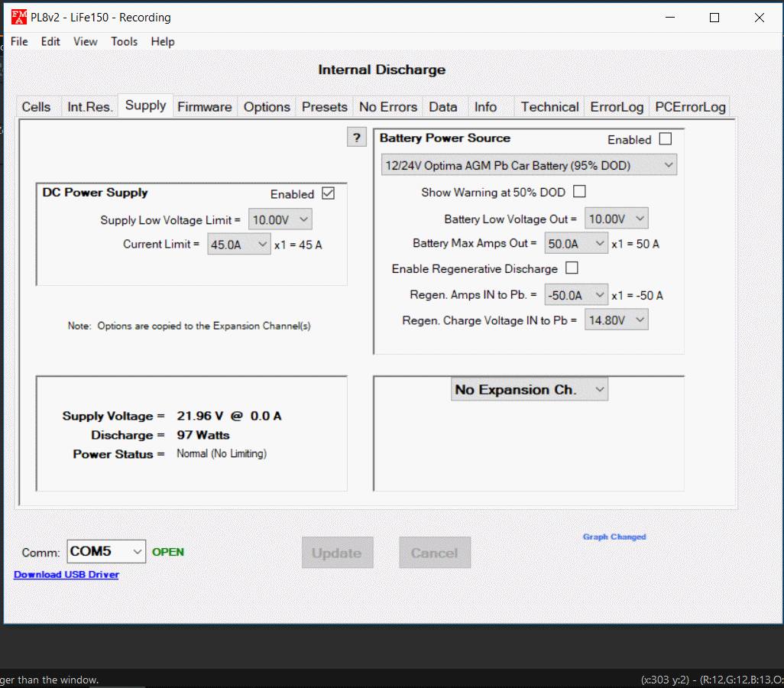The height and width of the screenshot is (688, 784).
Task: Click the FMA app icon in title bar
Action: (x=18, y=17)
